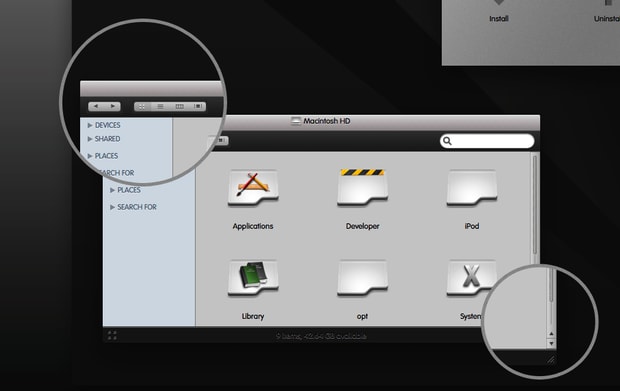Expand DEVICES section in the magnified sidebar
The image size is (620, 391).
click(90, 125)
